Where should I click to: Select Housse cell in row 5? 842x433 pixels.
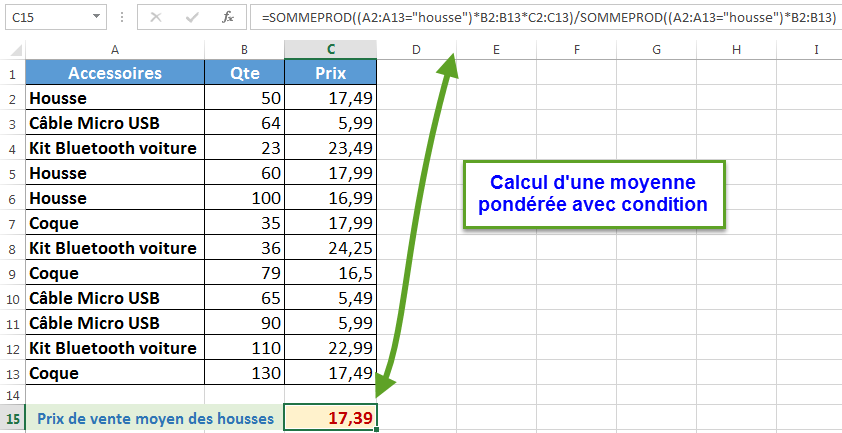115,173
